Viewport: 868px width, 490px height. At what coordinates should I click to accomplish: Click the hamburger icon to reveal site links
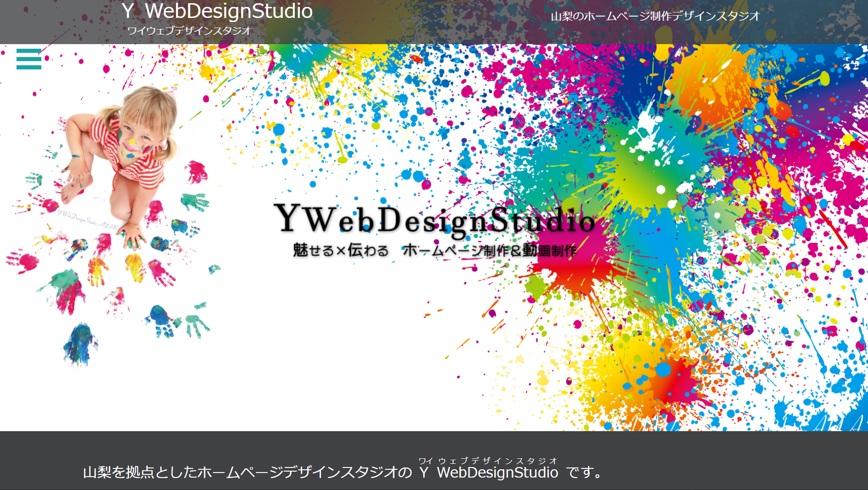coord(28,59)
